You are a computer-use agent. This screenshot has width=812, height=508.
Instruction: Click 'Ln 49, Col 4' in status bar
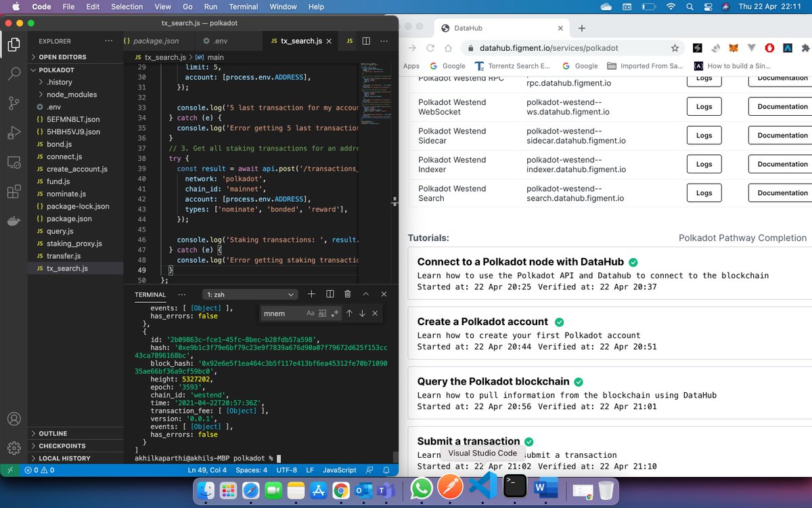click(206, 469)
